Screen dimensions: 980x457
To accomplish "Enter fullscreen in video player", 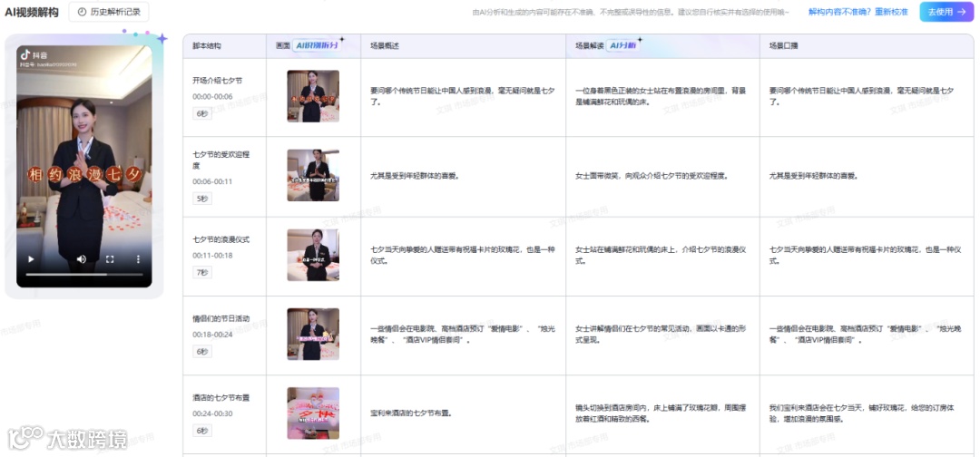I will point(110,259).
